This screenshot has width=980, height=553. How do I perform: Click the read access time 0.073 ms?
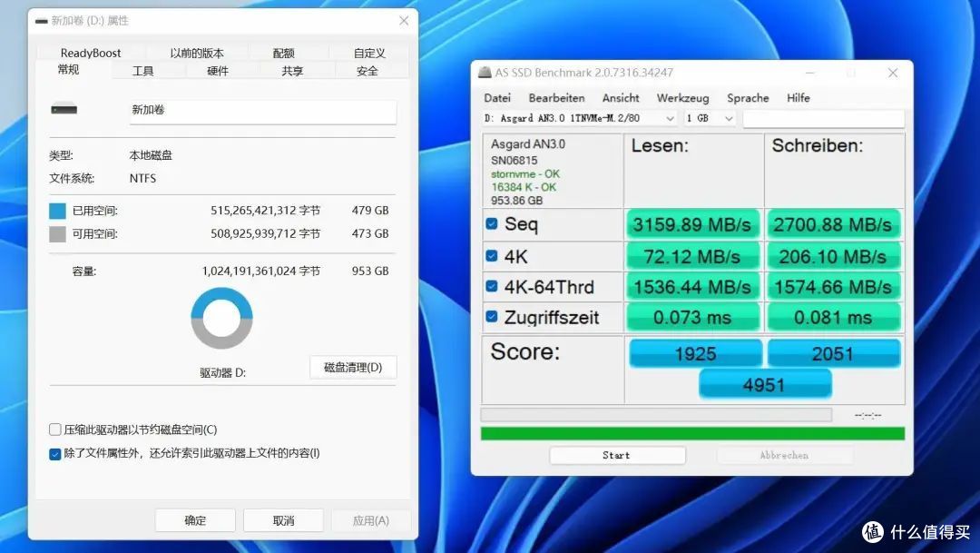pos(692,318)
